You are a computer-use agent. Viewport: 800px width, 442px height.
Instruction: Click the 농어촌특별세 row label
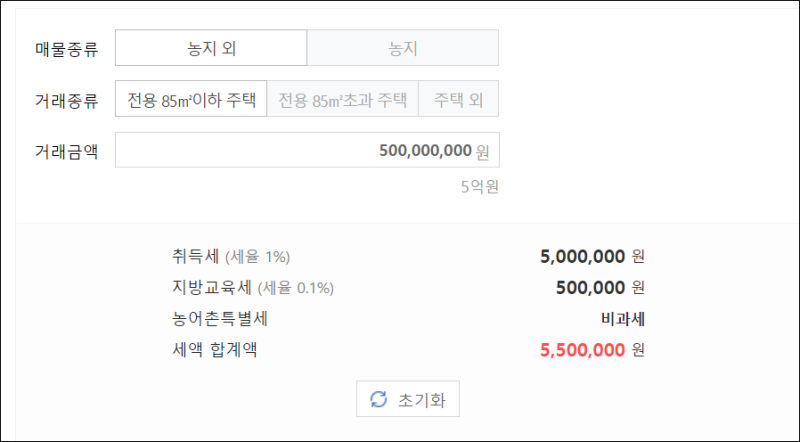click(220, 319)
